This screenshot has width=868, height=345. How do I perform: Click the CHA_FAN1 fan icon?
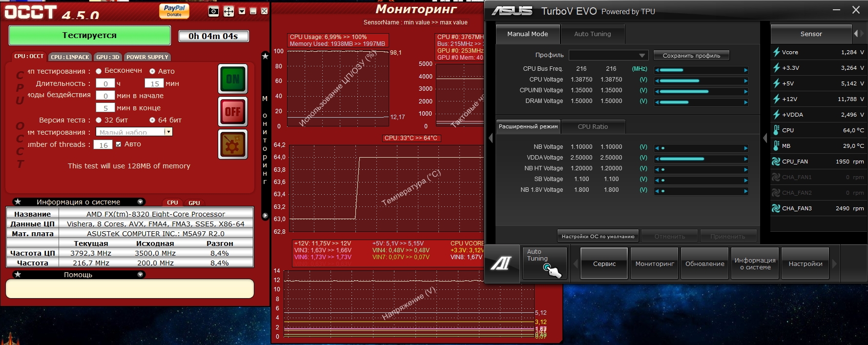point(776,177)
